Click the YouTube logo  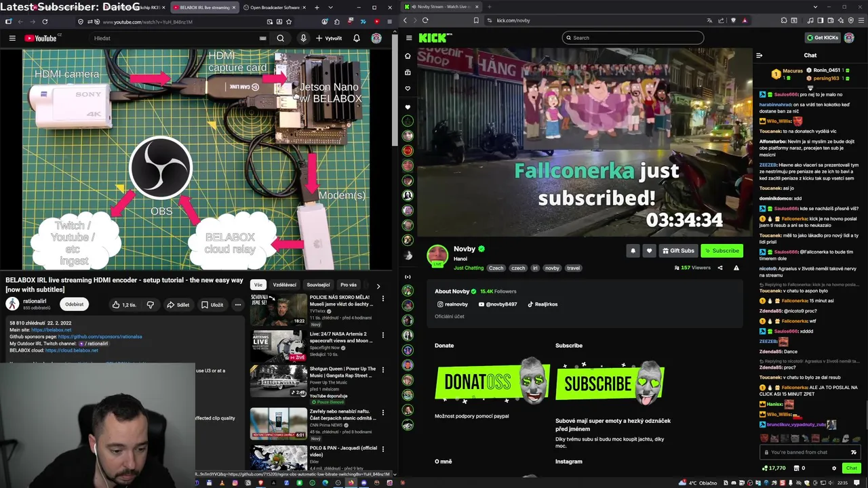42,38
